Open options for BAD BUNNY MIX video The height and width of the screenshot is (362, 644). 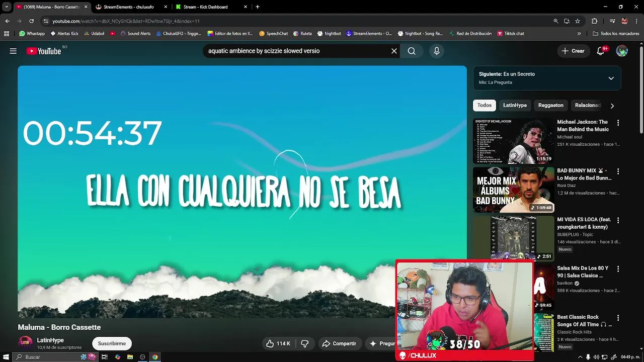coord(618,171)
